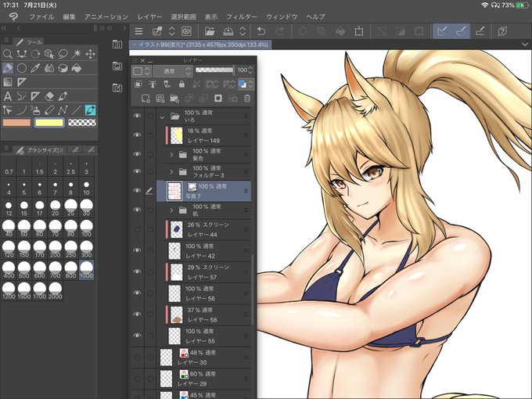Click the Delete layer trash icon
532x399 pixels.
point(247,99)
